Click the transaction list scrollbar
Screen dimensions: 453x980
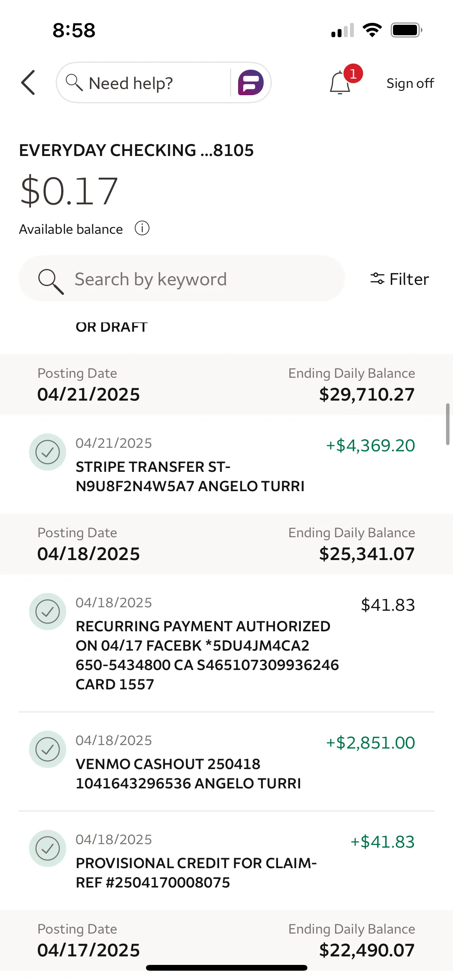click(x=448, y=424)
